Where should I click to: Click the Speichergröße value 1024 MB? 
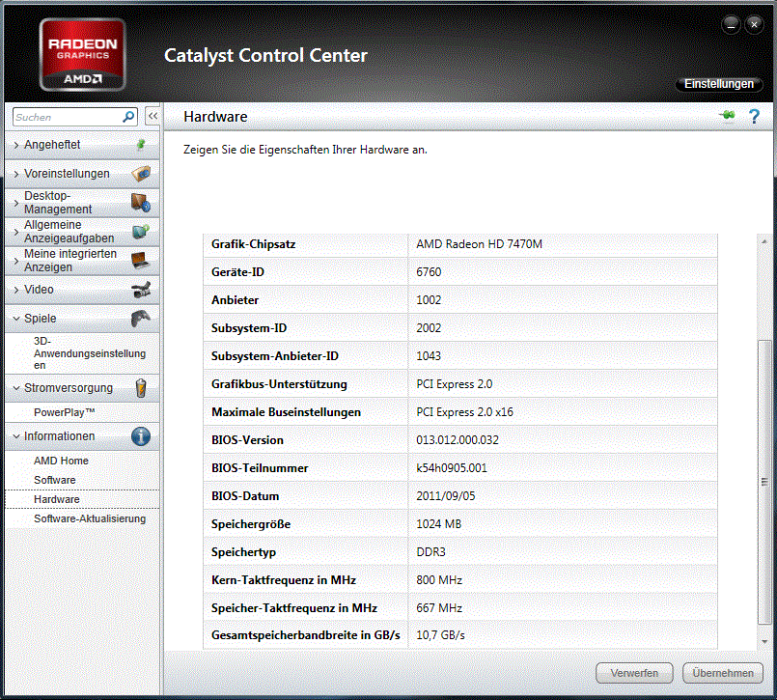point(438,524)
